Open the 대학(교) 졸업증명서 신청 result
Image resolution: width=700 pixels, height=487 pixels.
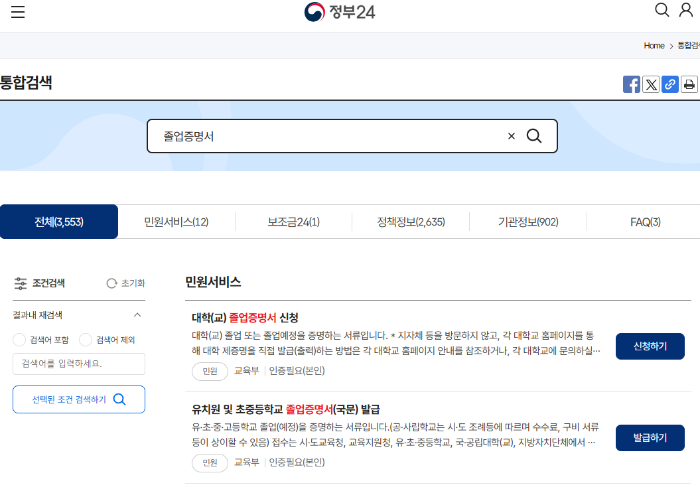tap(245, 318)
